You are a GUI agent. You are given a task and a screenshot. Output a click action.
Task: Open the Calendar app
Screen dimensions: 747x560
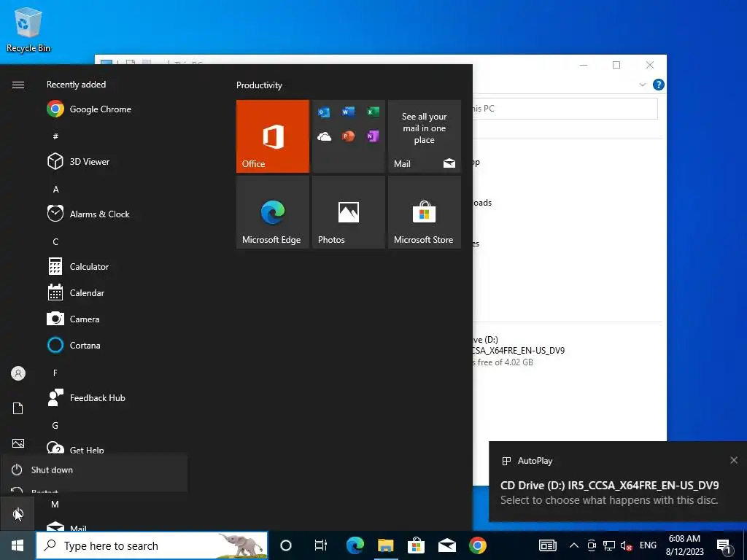(76, 293)
